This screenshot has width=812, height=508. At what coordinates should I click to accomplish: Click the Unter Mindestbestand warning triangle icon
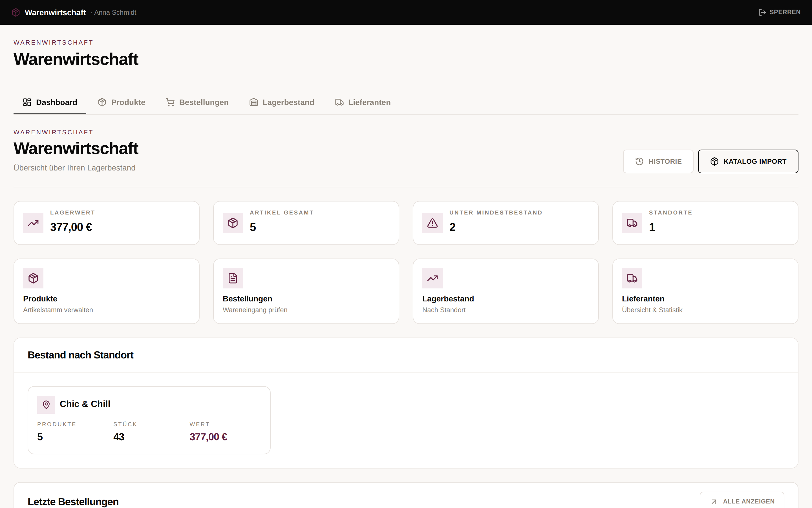[433, 223]
